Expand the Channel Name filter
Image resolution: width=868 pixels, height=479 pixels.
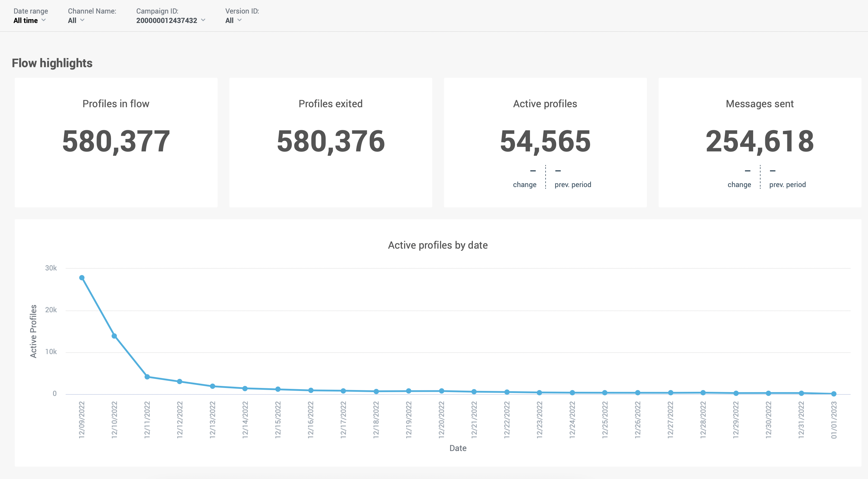[76, 20]
